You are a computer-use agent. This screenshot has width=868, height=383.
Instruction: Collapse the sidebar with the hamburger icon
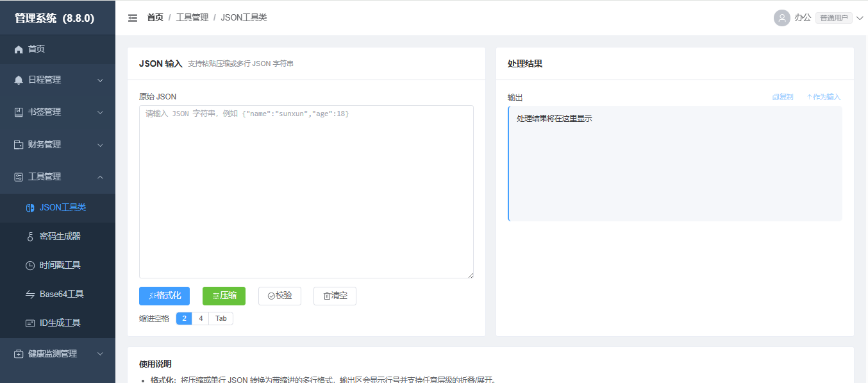coord(133,18)
